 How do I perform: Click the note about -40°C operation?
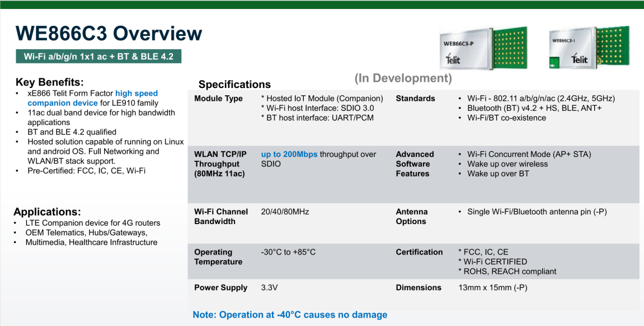[x=290, y=314]
